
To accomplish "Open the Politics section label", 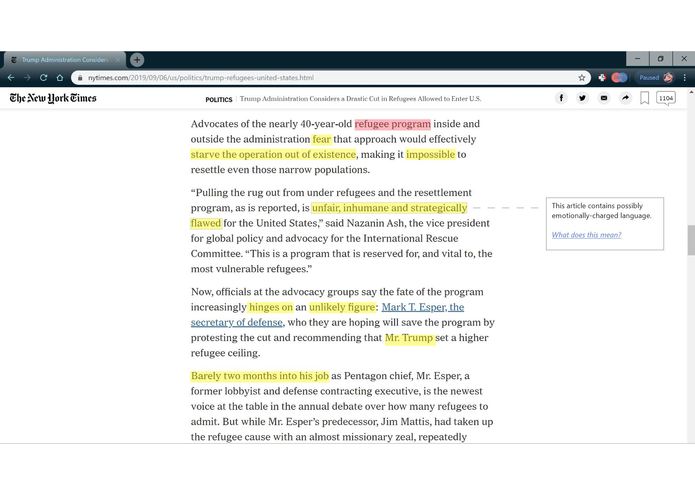I will pos(219,99).
